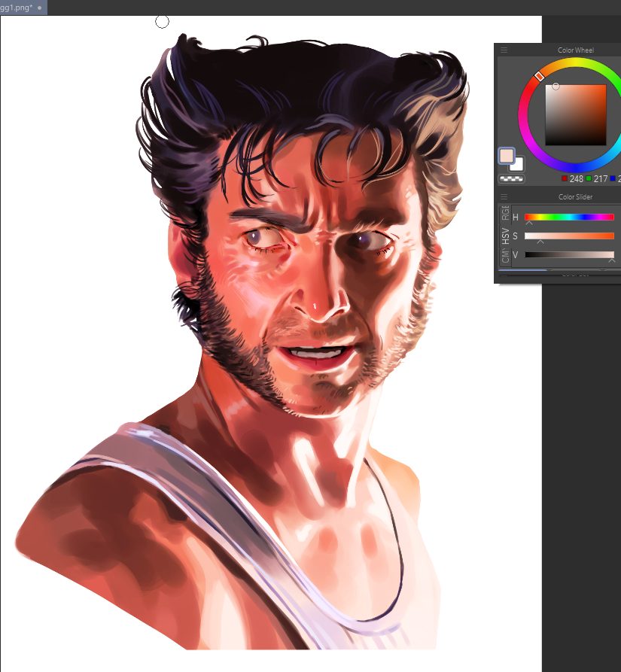Select the gg1.png canvas tab
Viewport: 621px width, 672px height.
click(x=23, y=8)
